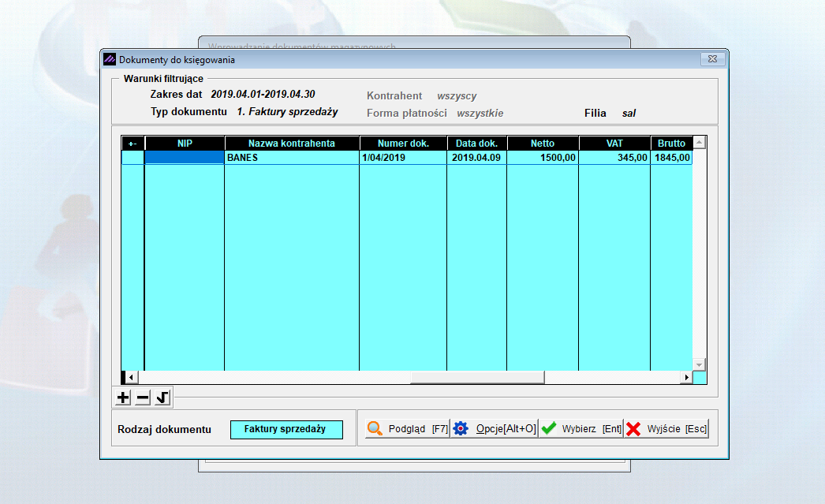Click the Nazwa kontrahenta column header
The image size is (825, 504).
292,143
